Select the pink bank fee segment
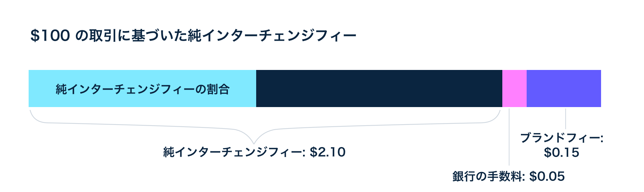The height and width of the screenshot is (192, 644). [x=514, y=89]
